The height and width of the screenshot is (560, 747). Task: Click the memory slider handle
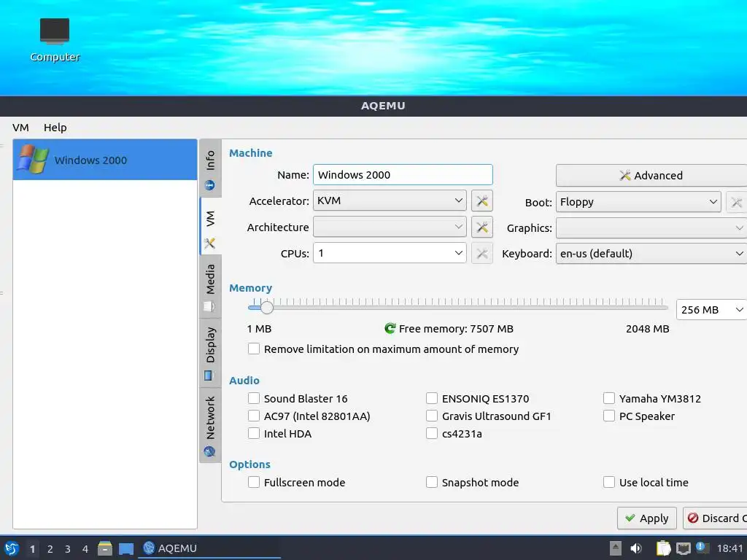coord(267,308)
